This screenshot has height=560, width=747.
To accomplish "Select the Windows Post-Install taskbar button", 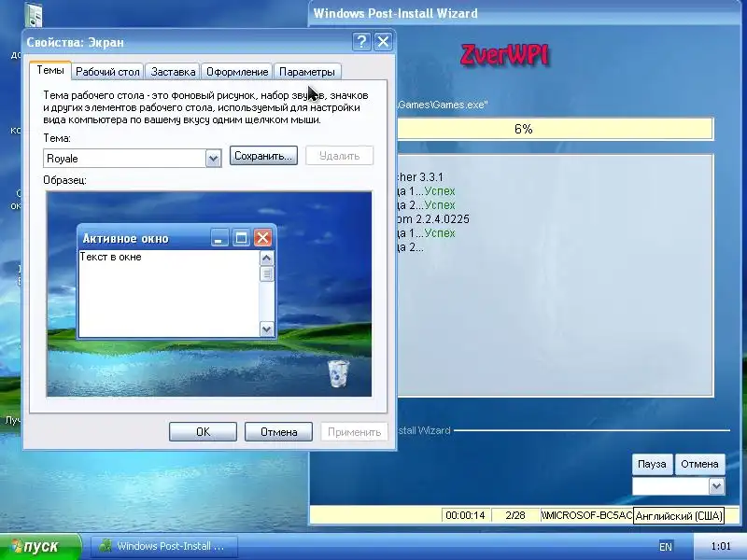I will [x=164, y=546].
